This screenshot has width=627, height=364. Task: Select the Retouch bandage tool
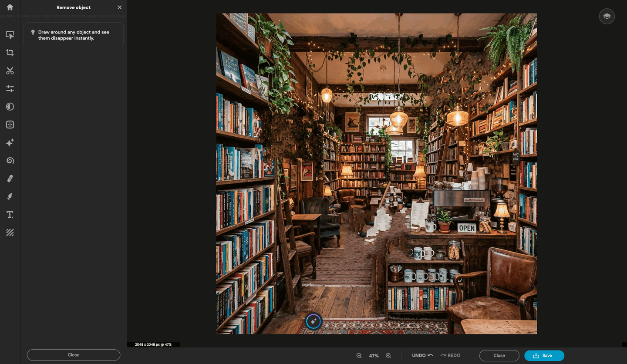10,179
